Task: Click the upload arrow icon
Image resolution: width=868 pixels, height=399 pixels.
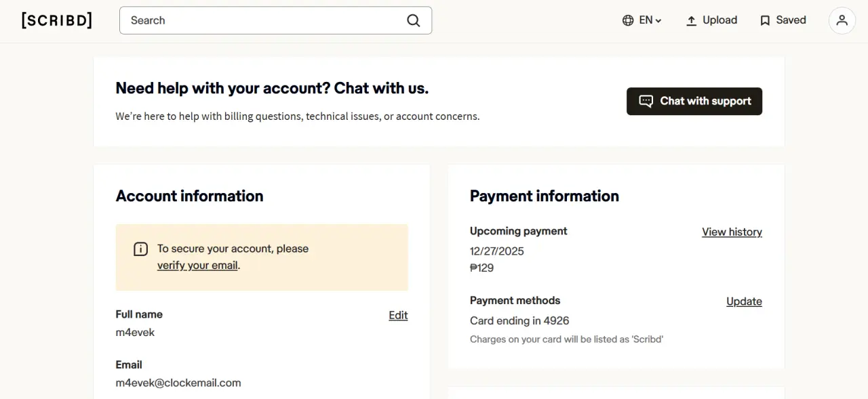Action: (x=691, y=20)
